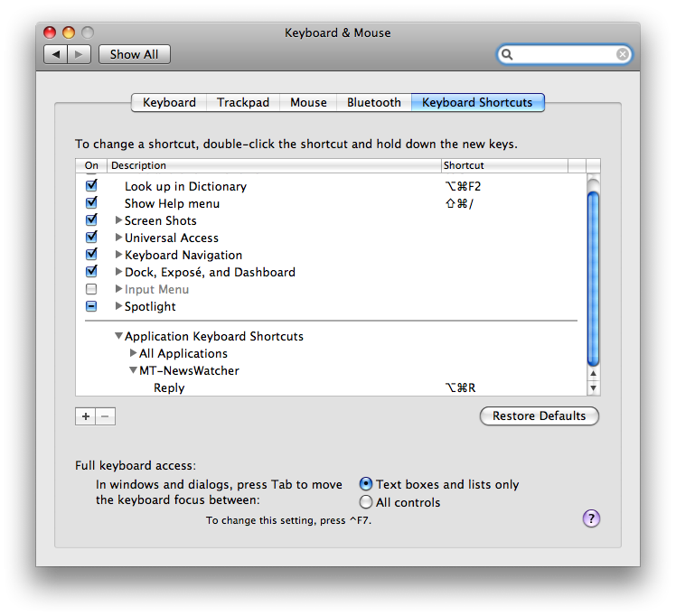The width and height of the screenshot is (676, 616).
Task: Click the Show All button
Action: [134, 54]
